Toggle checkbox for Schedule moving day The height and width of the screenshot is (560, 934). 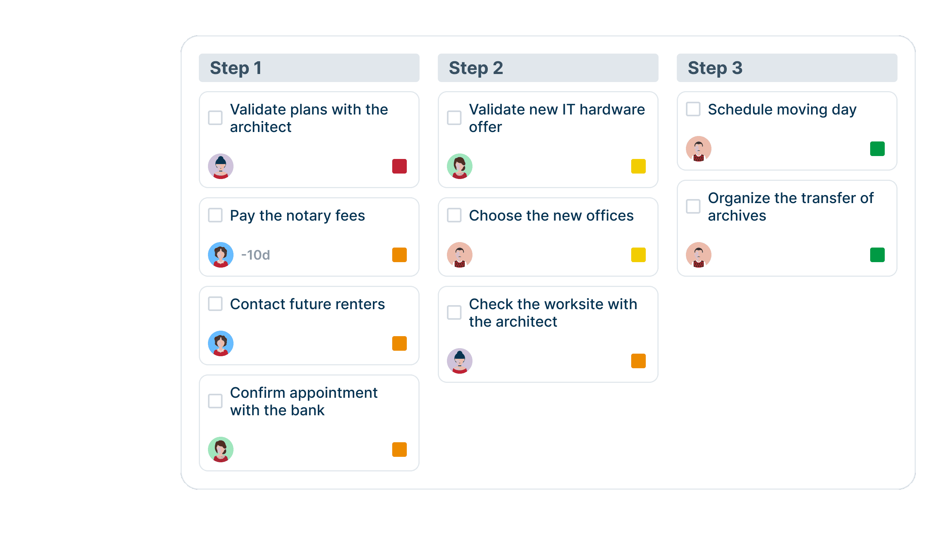point(693,109)
